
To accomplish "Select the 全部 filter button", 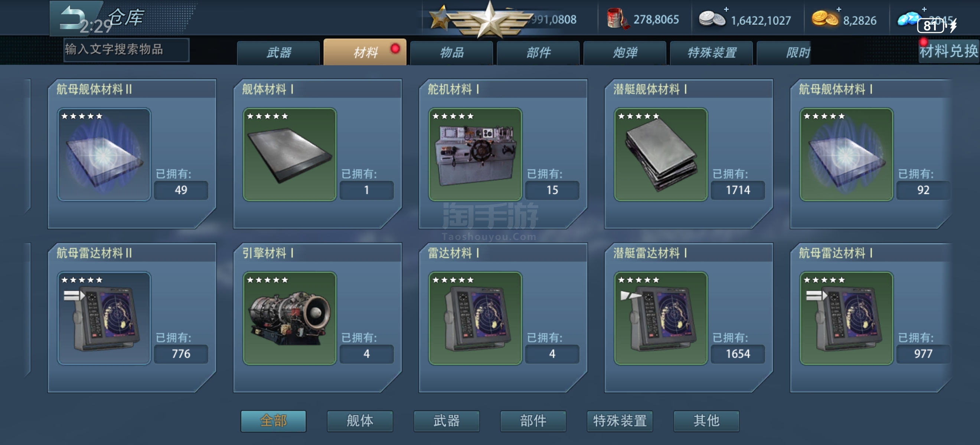I will tap(273, 421).
